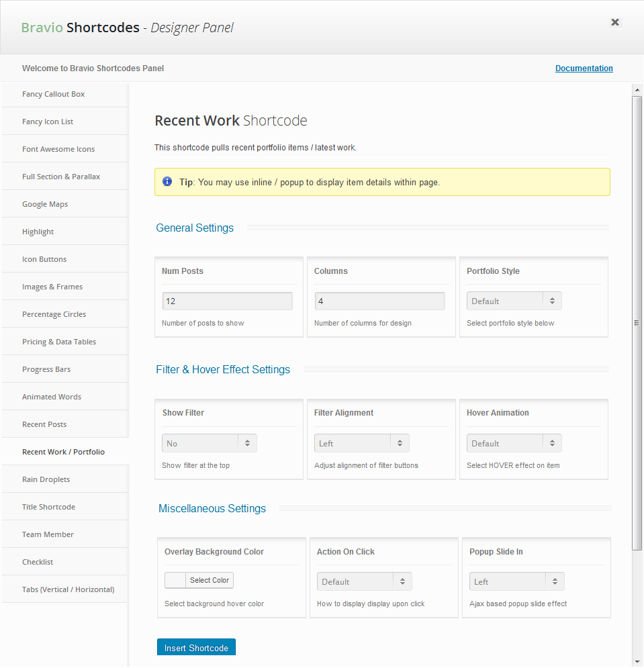Expand the Show Filter dropdown

209,444
